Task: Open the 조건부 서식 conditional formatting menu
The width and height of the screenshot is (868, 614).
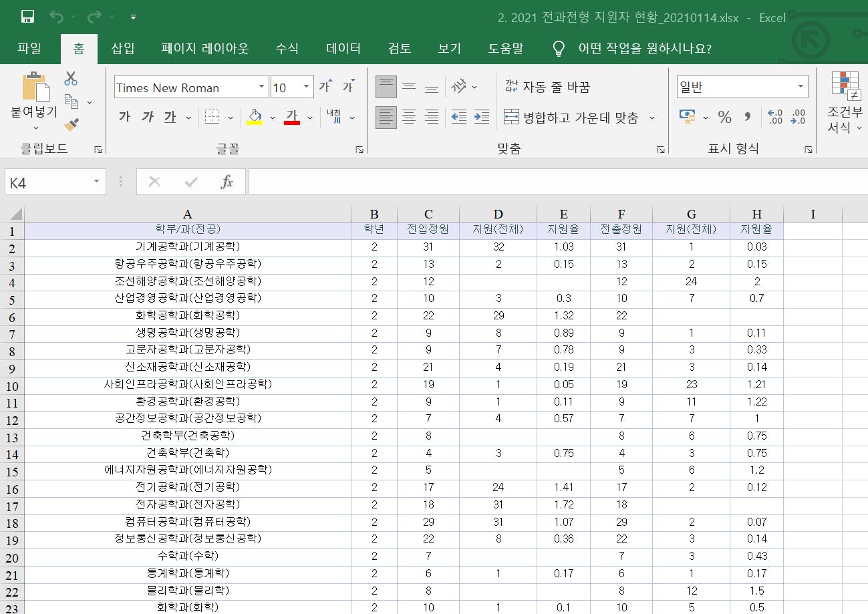Action: 845,102
